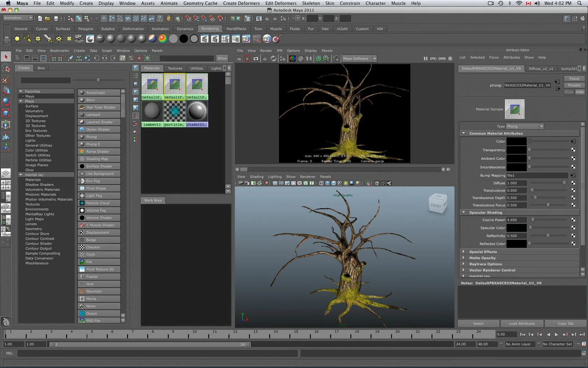Open the Create Deformers menu
Screen dimensions: 588x368
pos(241,3)
